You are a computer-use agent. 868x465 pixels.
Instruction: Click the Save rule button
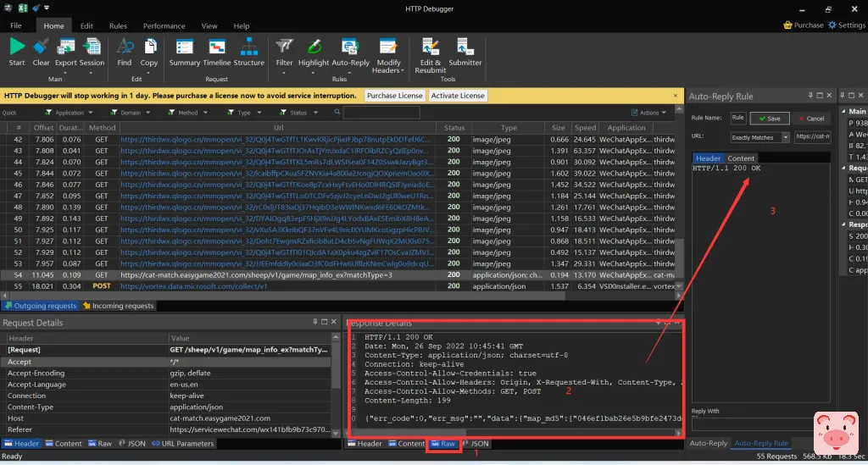770,119
